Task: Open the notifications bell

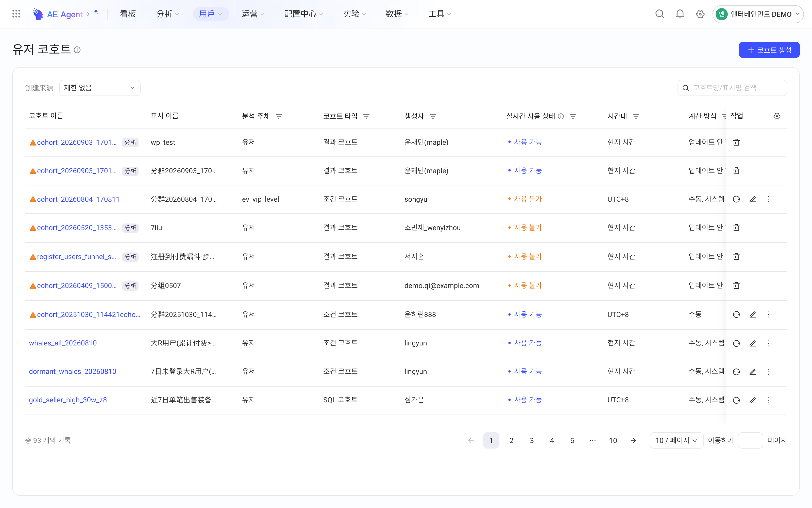Action: pyautogui.click(x=680, y=14)
